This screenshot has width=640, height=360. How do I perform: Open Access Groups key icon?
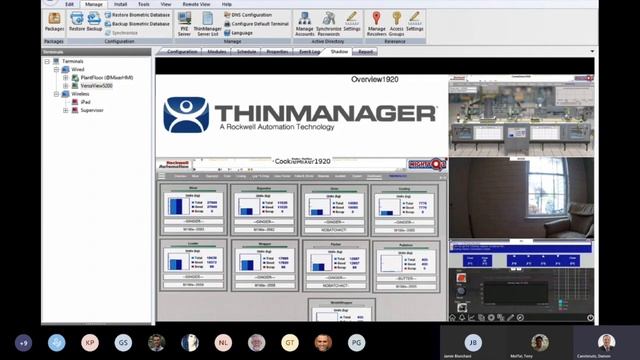396,24
